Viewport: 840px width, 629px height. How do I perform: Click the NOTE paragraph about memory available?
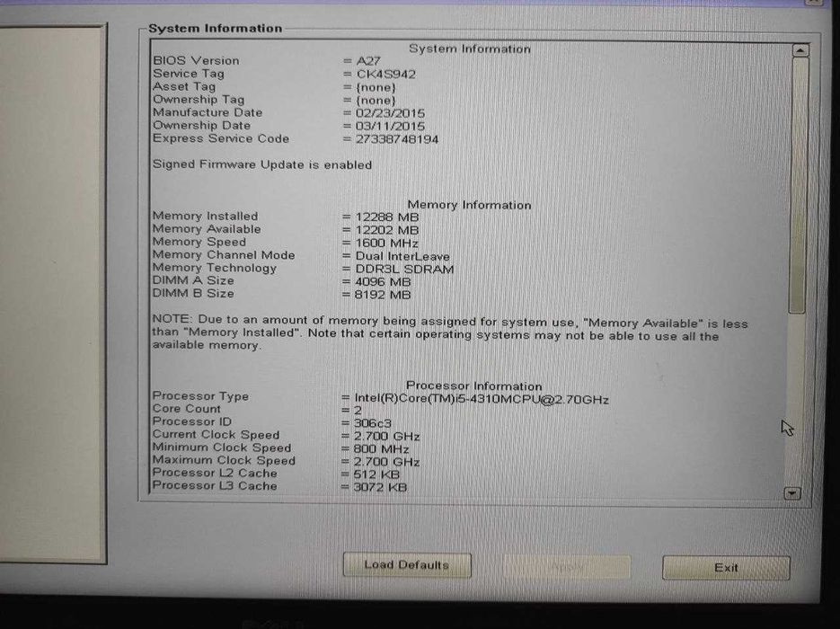point(450,332)
